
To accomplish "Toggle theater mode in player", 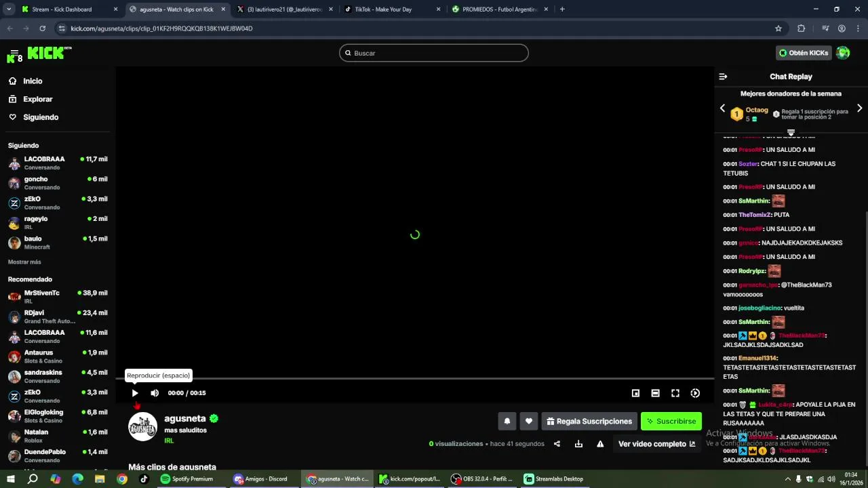I will point(655,393).
